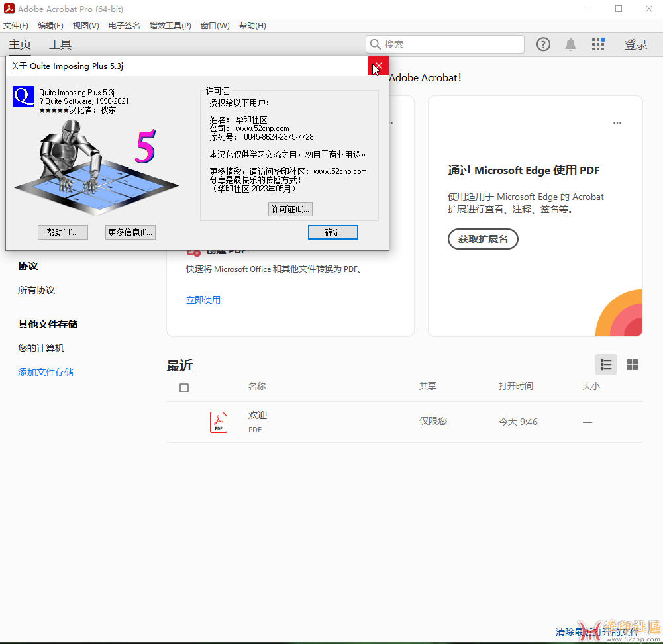Click the 更多信息(I)... button
The image size is (663, 644).
point(130,232)
